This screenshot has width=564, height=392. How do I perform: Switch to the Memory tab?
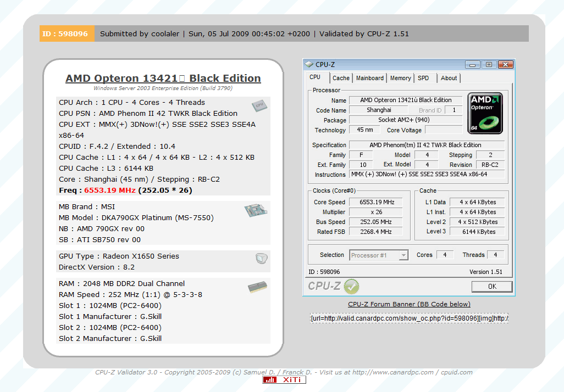click(x=400, y=78)
